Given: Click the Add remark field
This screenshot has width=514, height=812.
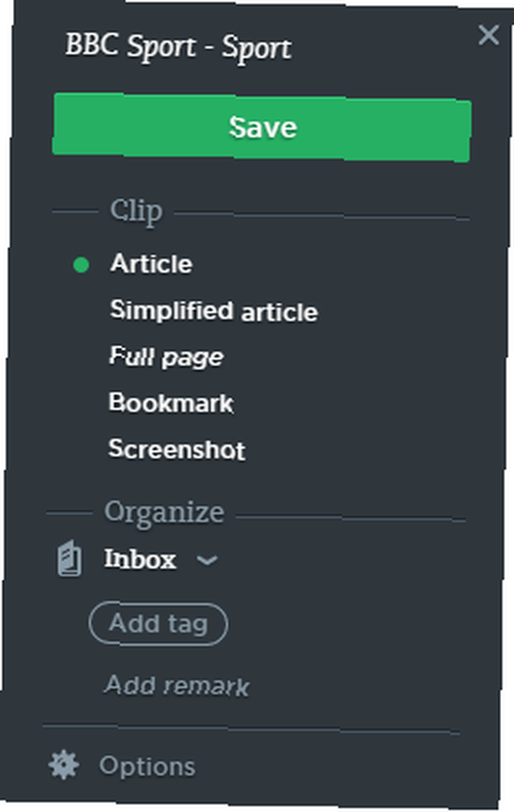Looking at the screenshot, I should [177, 685].
